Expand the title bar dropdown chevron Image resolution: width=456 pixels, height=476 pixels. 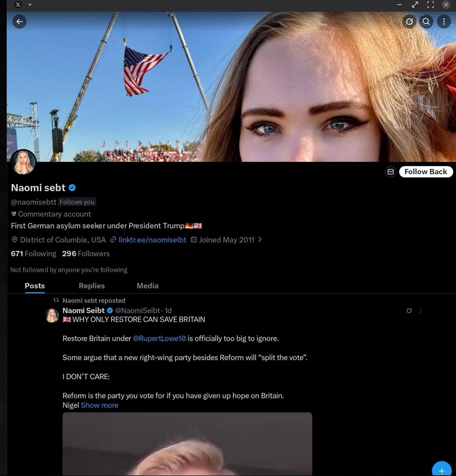[30, 5]
